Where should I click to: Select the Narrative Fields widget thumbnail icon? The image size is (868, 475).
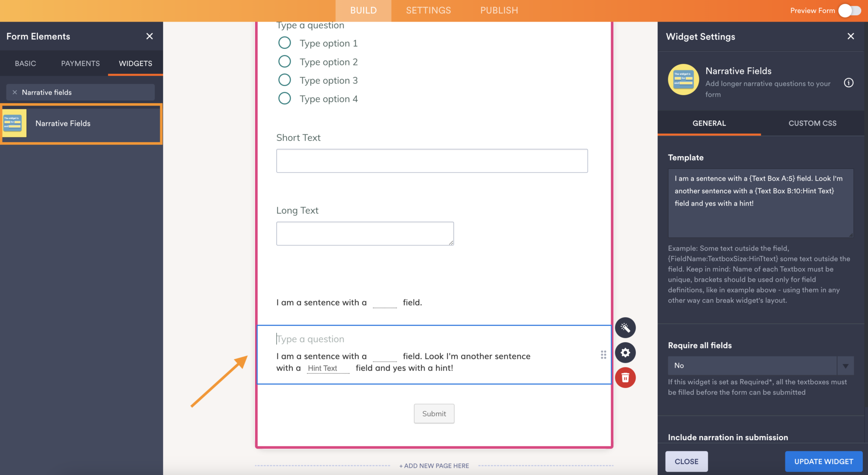[x=14, y=123]
